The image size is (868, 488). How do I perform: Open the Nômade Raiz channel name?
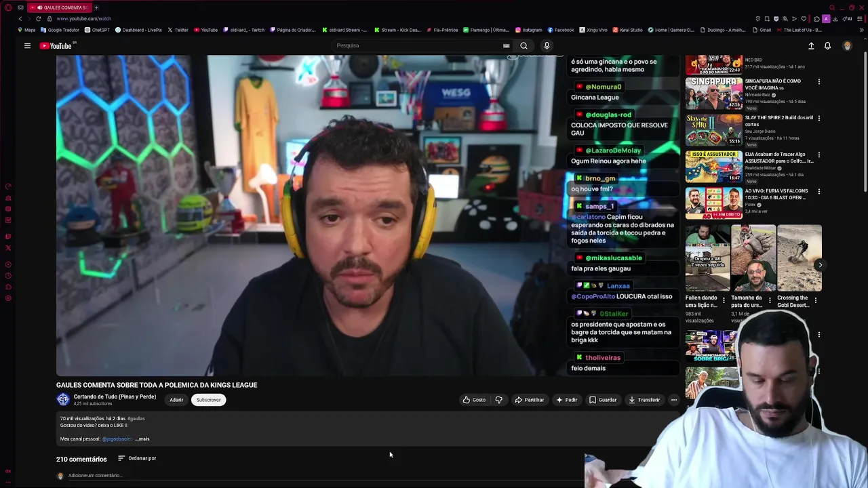point(759,95)
